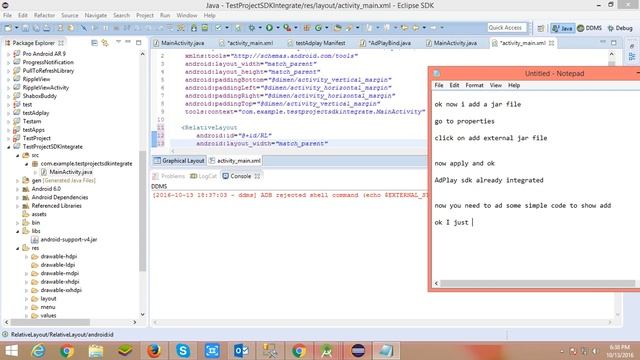This screenshot has height=360, width=640.
Task: Click the New Java Package icon
Action: pos(307,28)
